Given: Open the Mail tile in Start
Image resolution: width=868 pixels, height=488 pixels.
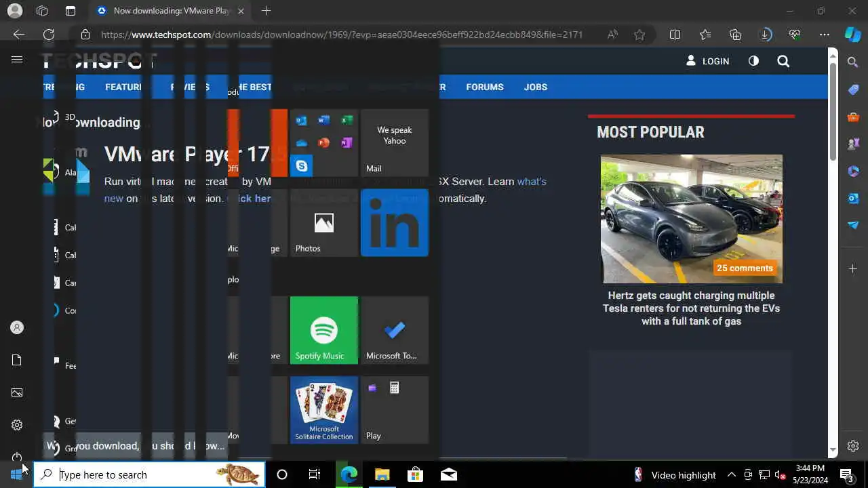Looking at the screenshot, I should (395, 142).
